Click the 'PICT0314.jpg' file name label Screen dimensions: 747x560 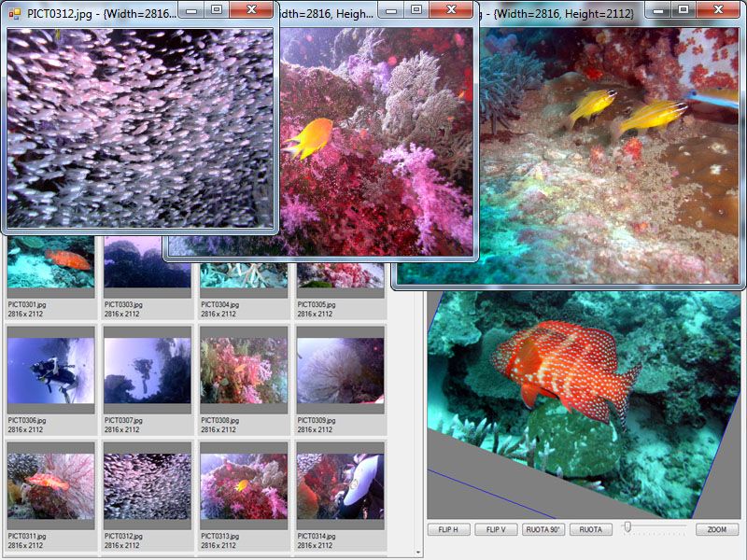(317, 536)
